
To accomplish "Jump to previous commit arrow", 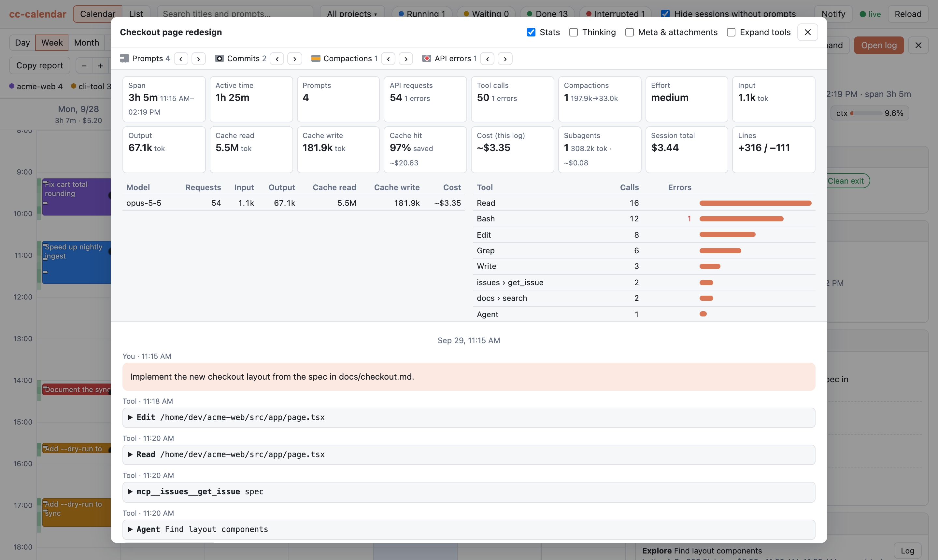I will [x=277, y=59].
